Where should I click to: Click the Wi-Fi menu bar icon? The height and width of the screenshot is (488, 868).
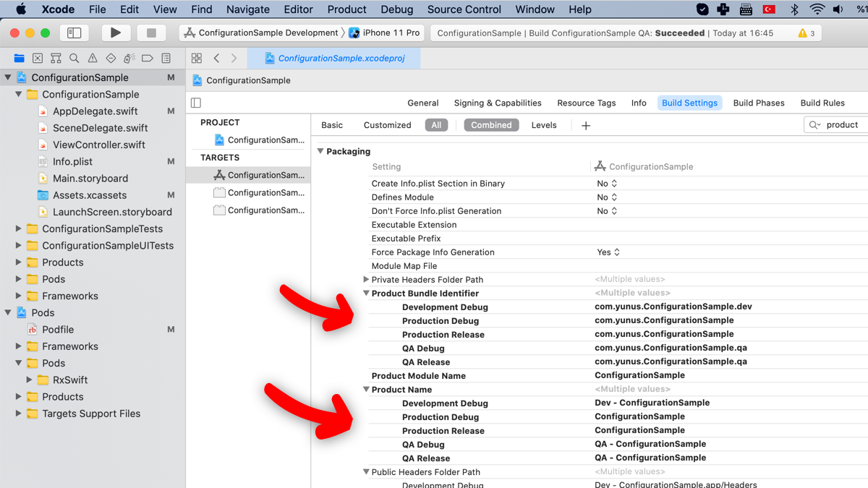tap(817, 9)
